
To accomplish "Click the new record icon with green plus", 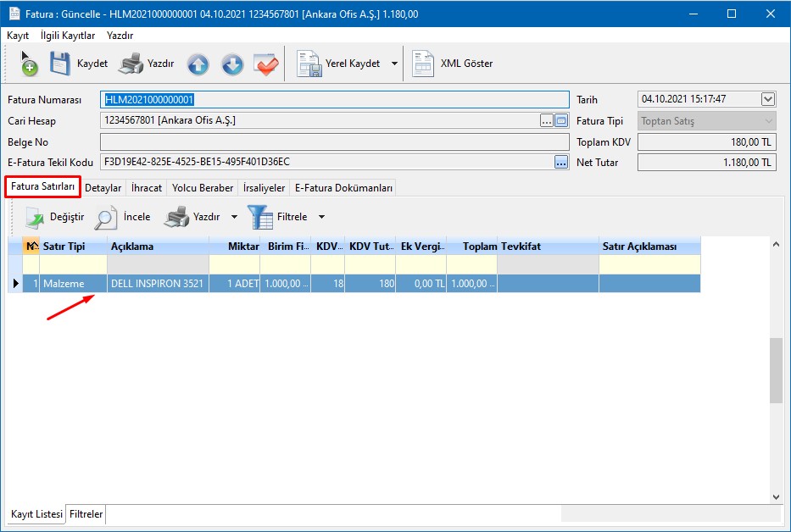I will [28, 64].
